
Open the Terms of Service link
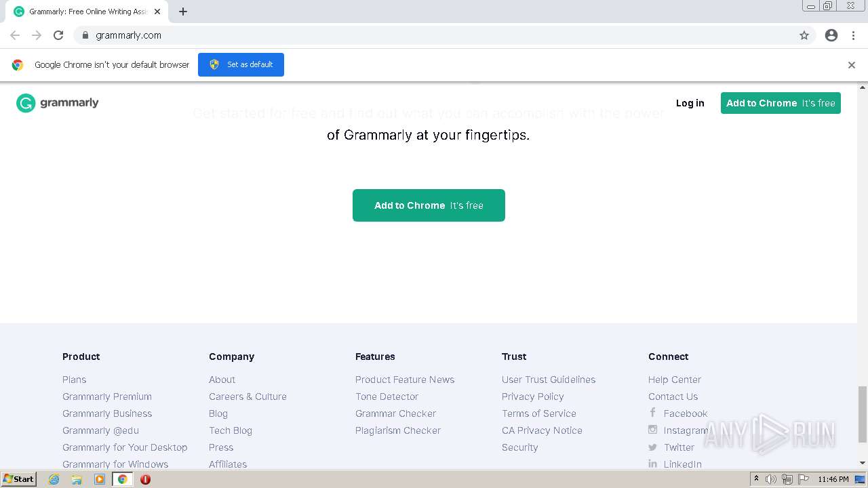coord(539,413)
